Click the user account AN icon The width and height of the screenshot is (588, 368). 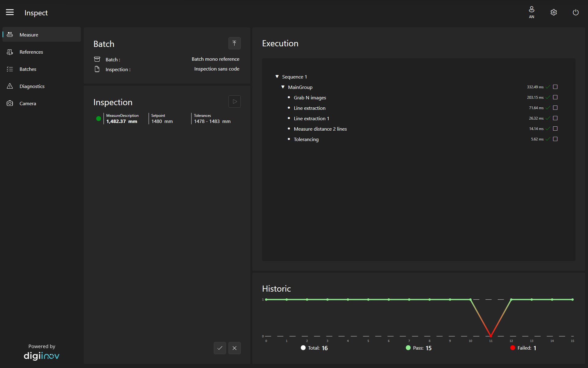click(531, 12)
